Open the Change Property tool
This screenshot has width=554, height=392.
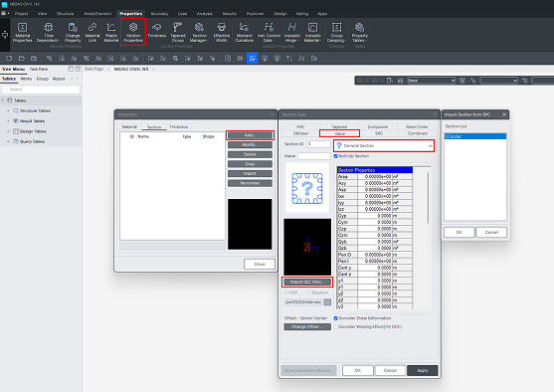point(73,32)
